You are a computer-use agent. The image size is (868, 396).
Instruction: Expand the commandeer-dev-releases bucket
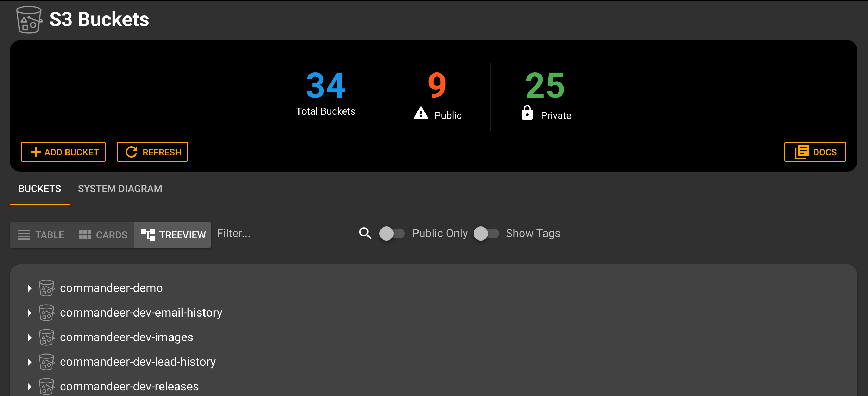tap(30, 387)
